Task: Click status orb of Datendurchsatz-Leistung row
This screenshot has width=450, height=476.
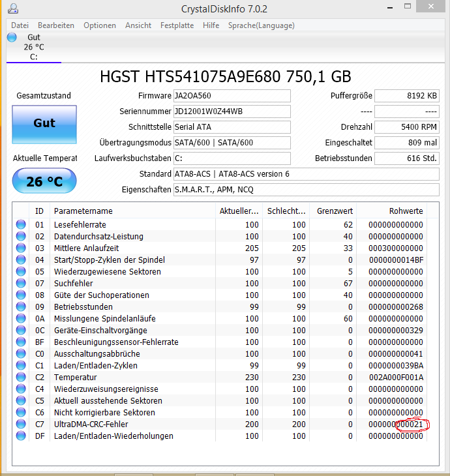Action: click(x=21, y=236)
